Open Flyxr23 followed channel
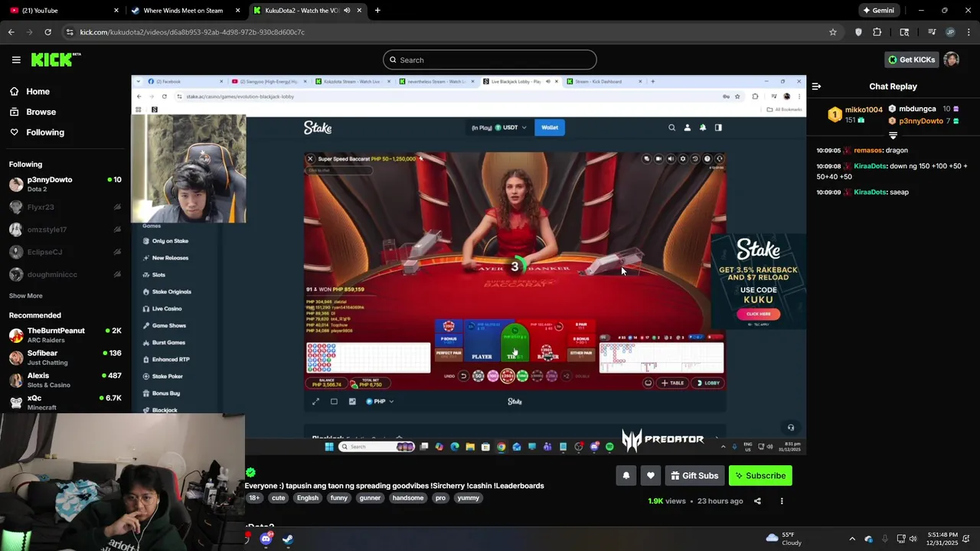 (65, 207)
